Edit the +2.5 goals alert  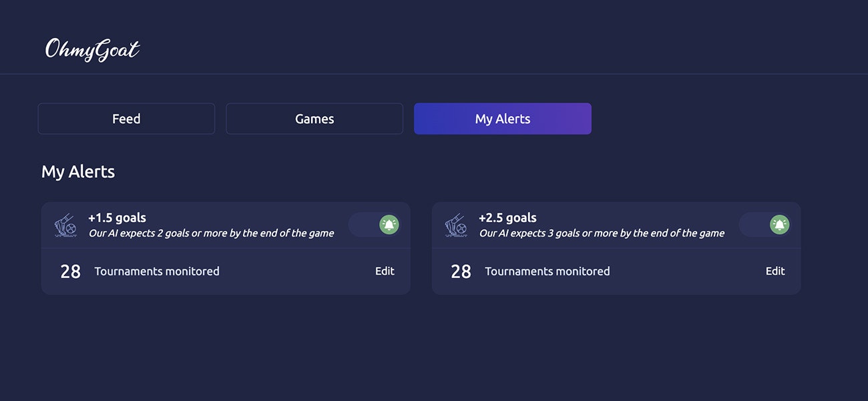(x=775, y=271)
